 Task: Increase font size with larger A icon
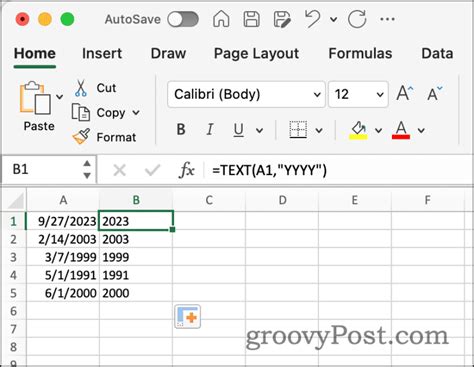(405, 93)
